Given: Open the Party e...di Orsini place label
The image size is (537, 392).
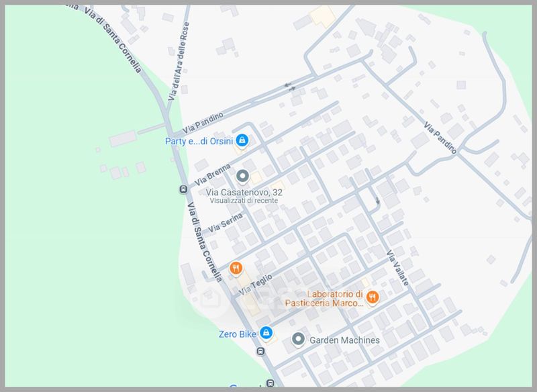Looking at the screenshot, I should point(199,141).
